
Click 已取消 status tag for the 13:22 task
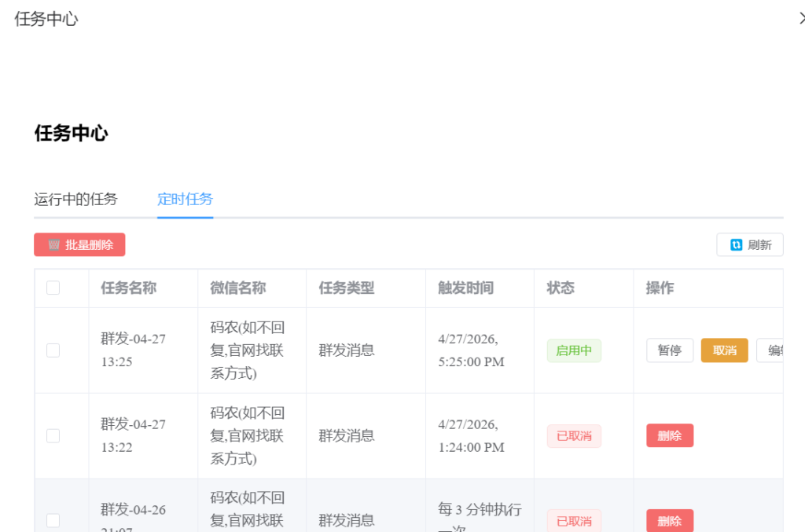[574, 435]
